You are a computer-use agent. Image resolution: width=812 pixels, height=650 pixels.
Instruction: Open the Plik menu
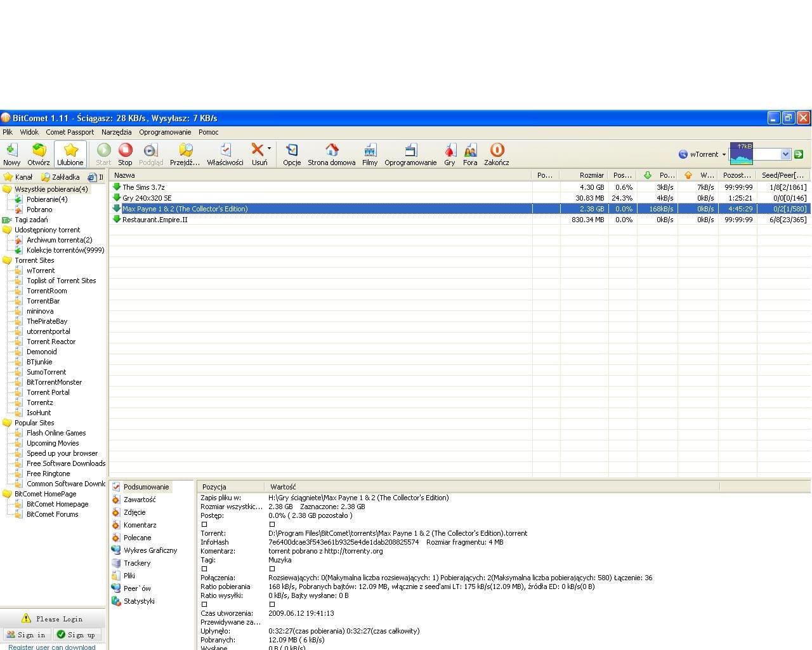tap(8, 132)
